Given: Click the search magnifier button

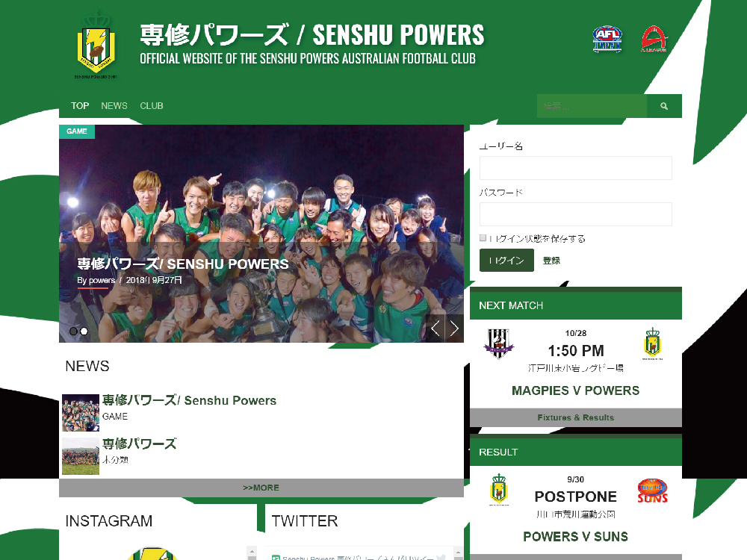Looking at the screenshot, I should coord(664,106).
